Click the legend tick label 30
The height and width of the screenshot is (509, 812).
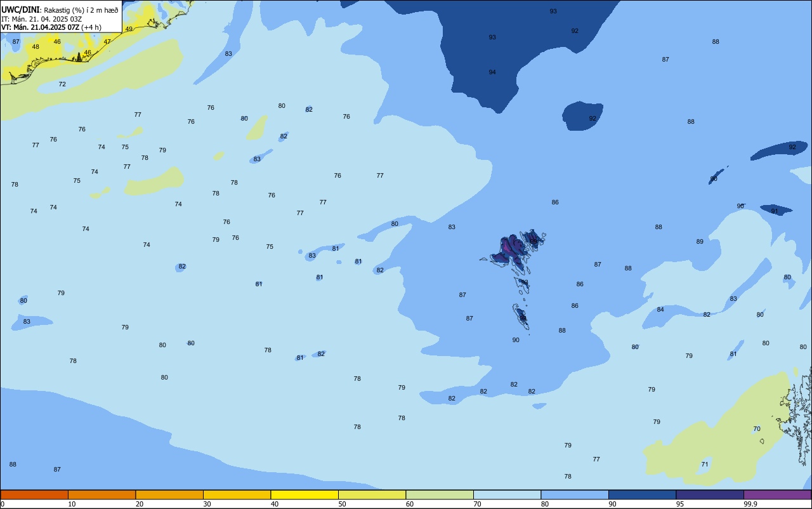[x=207, y=504]
